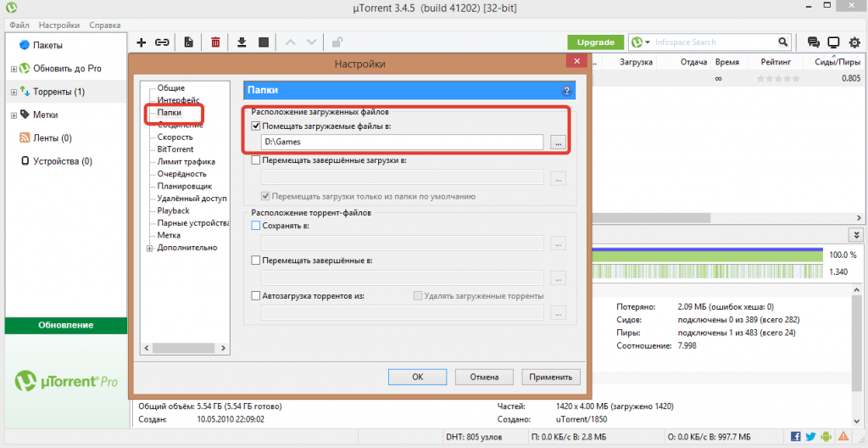Screen dimensions: 868x448
Task: Click settings tree horizontal scrollbar left arrow
Action: [147, 348]
